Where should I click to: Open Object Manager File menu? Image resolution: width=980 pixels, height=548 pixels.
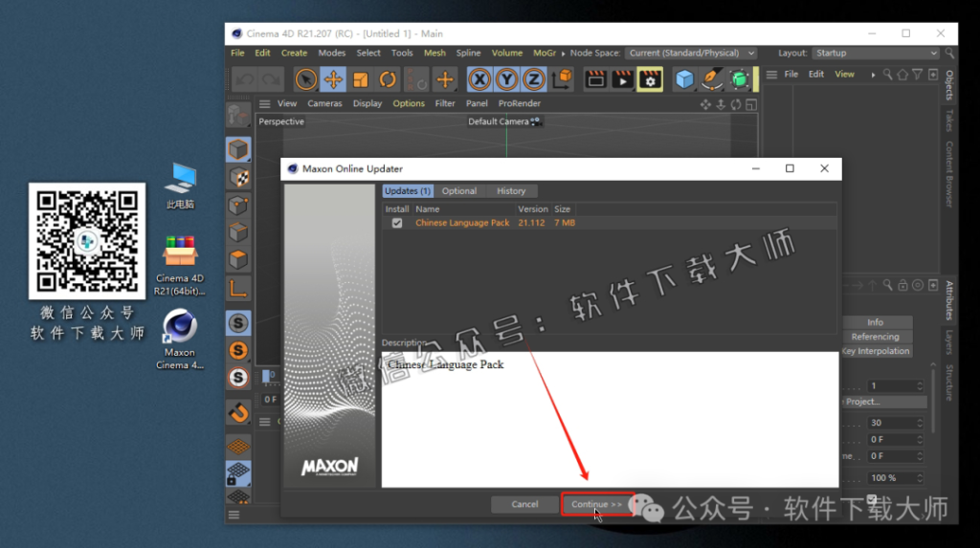791,75
